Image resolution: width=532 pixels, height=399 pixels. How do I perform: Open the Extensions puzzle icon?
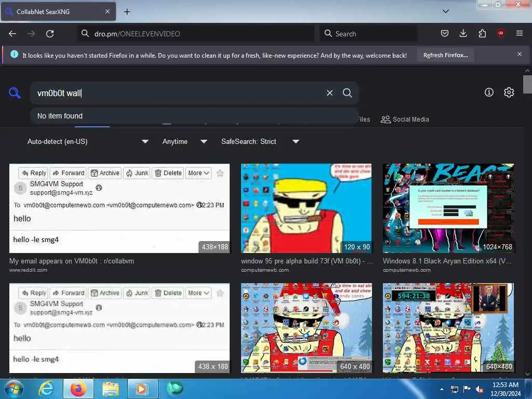click(482, 33)
